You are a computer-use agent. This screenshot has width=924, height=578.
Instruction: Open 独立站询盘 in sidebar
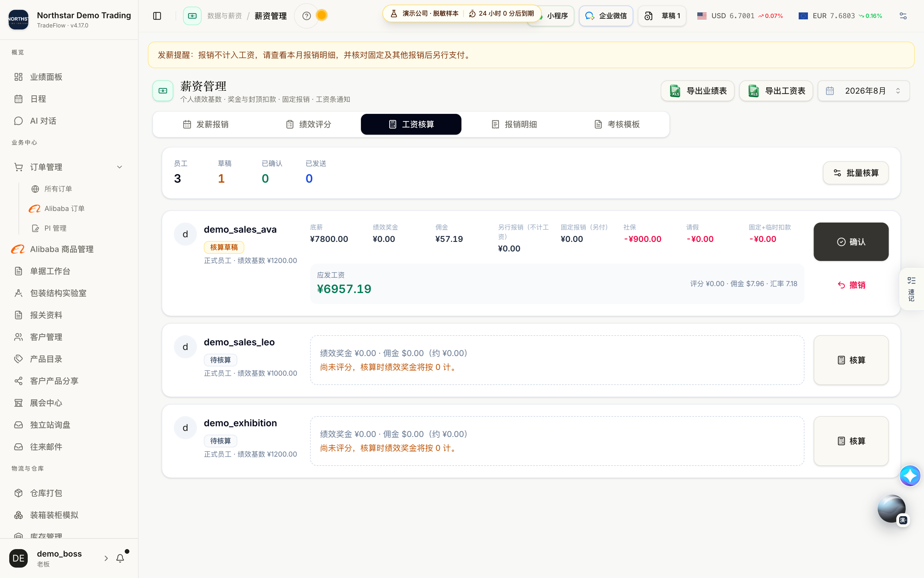pyautogui.click(x=69, y=425)
